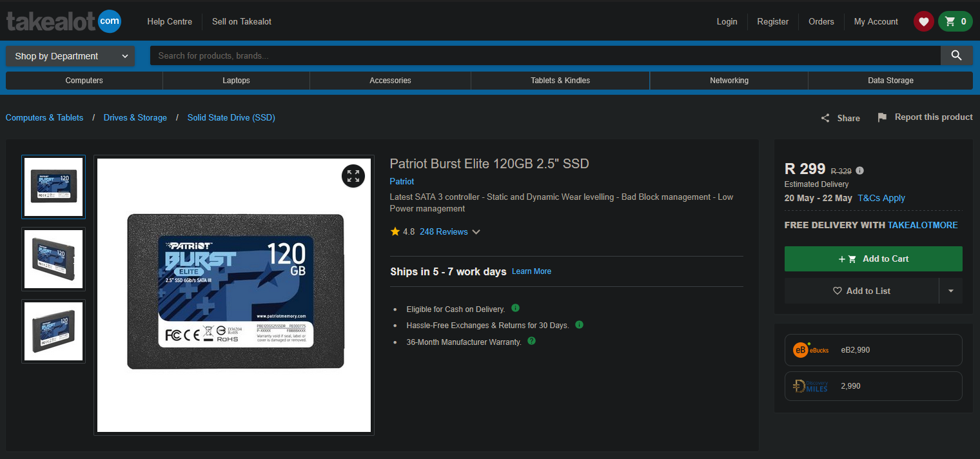
Task: Click the Learn More shipping link
Action: coord(531,271)
